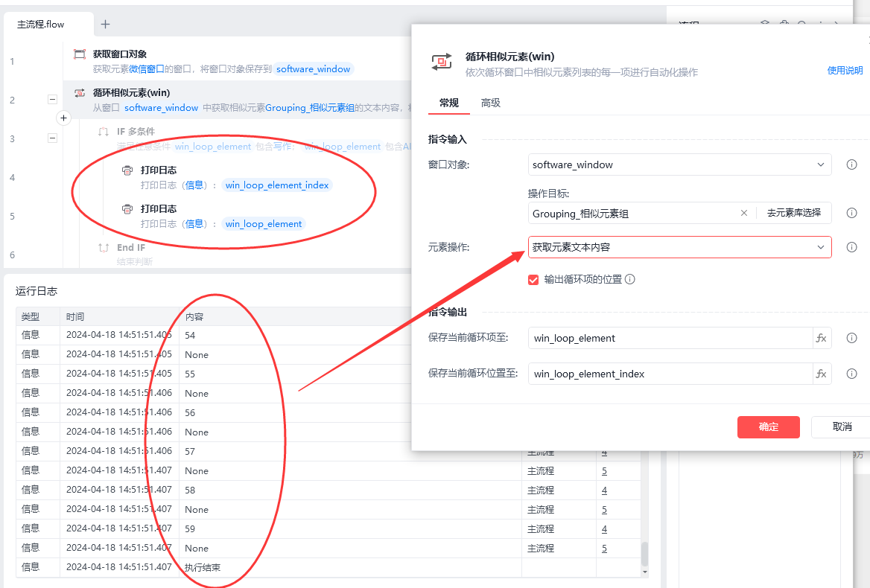Show info for 窗口对象 field
870x588 pixels.
point(851,164)
